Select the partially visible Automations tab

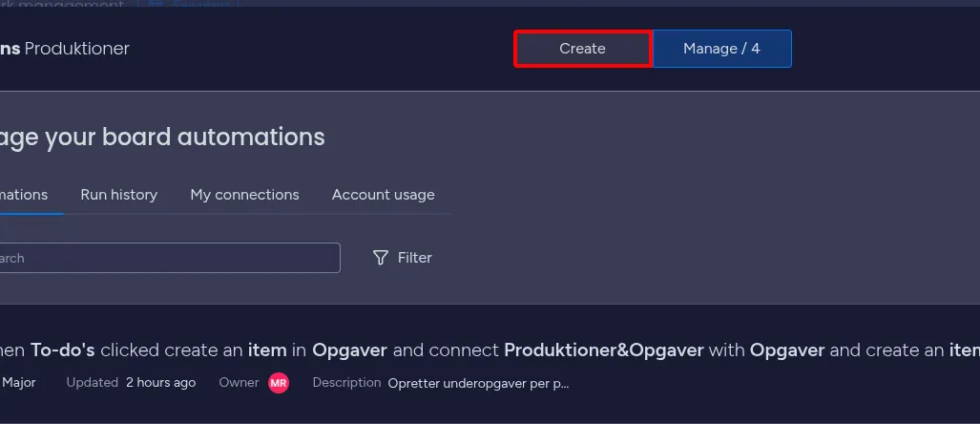(25, 195)
